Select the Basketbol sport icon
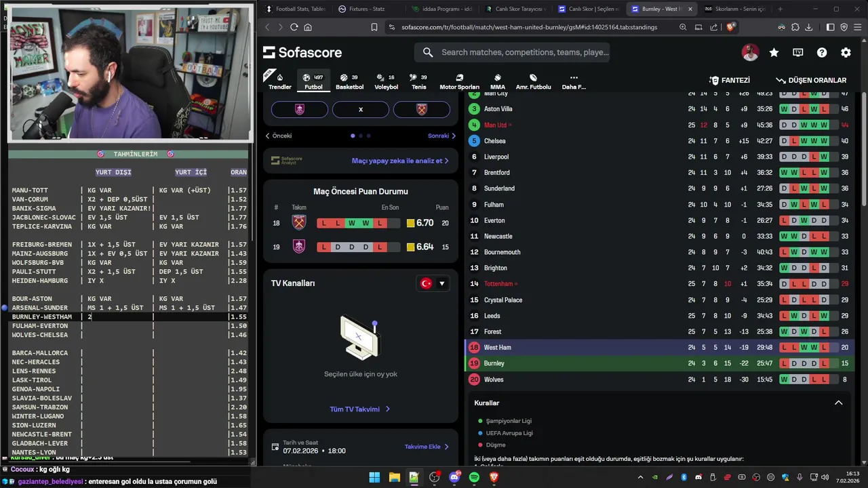 [349, 81]
